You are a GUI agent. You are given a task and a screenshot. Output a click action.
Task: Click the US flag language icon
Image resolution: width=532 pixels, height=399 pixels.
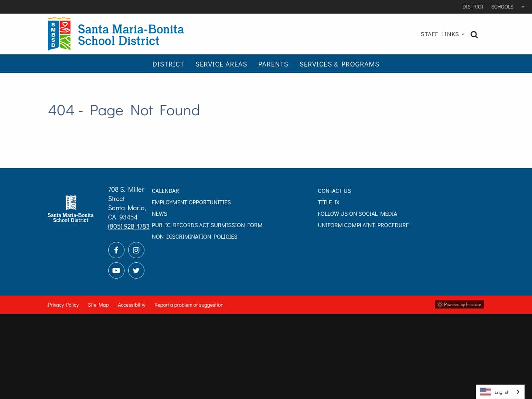[485, 392]
